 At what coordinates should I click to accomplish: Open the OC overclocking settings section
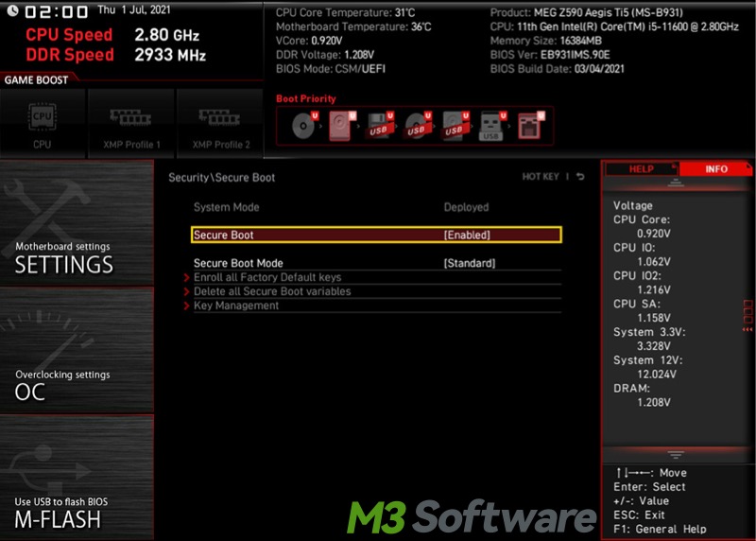(77, 350)
